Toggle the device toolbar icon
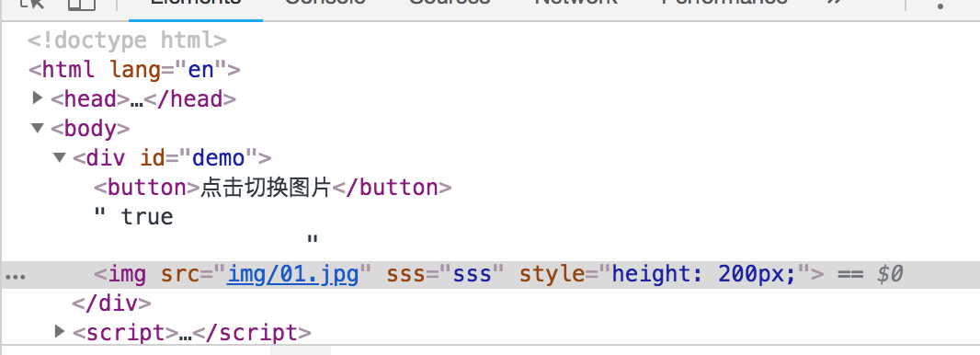 [81, 4]
